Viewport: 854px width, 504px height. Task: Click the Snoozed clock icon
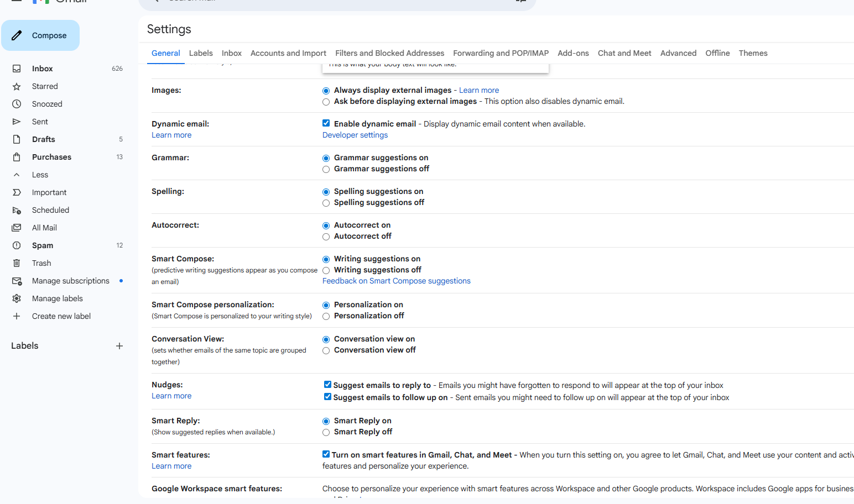17,104
